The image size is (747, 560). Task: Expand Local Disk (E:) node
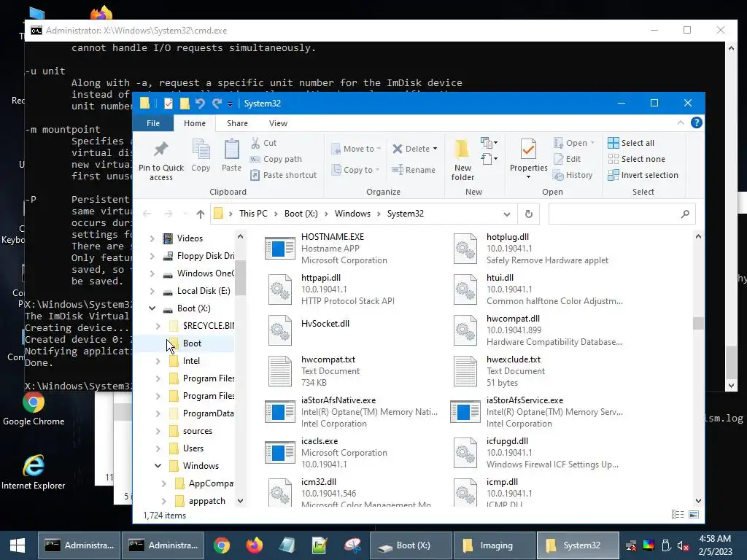point(152,291)
